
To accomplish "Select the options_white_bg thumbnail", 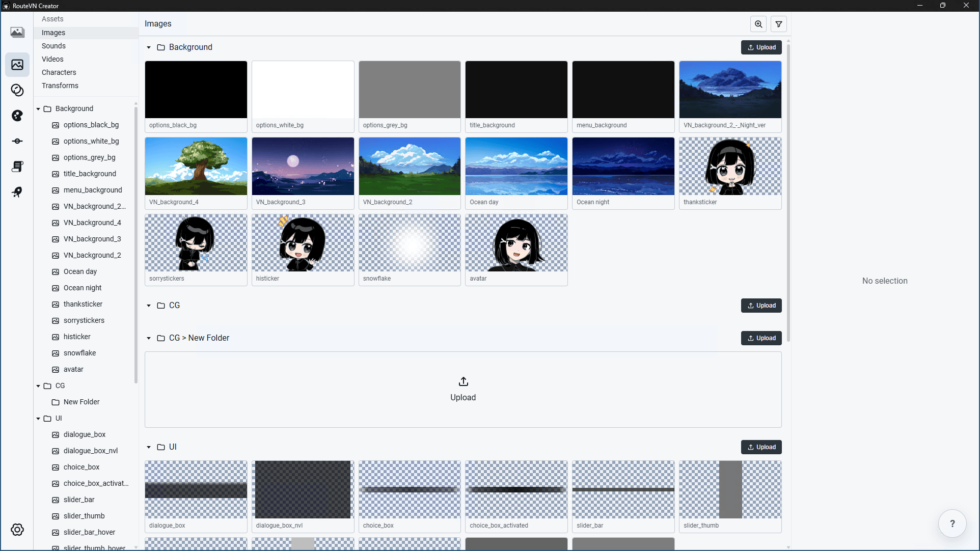I will pyautogui.click(x=303, y=97).
